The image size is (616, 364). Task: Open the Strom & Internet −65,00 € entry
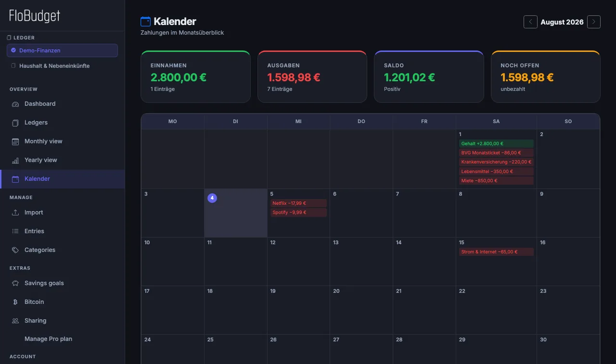point(496,252)
